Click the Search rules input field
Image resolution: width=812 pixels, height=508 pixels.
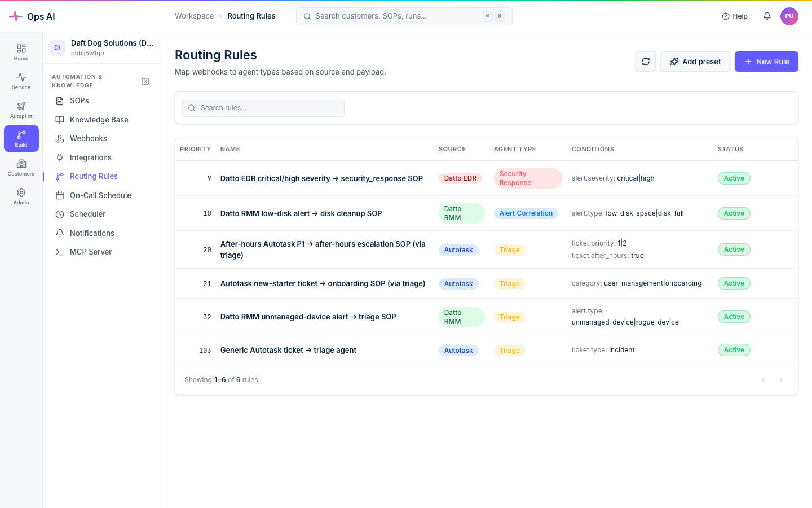263,108
